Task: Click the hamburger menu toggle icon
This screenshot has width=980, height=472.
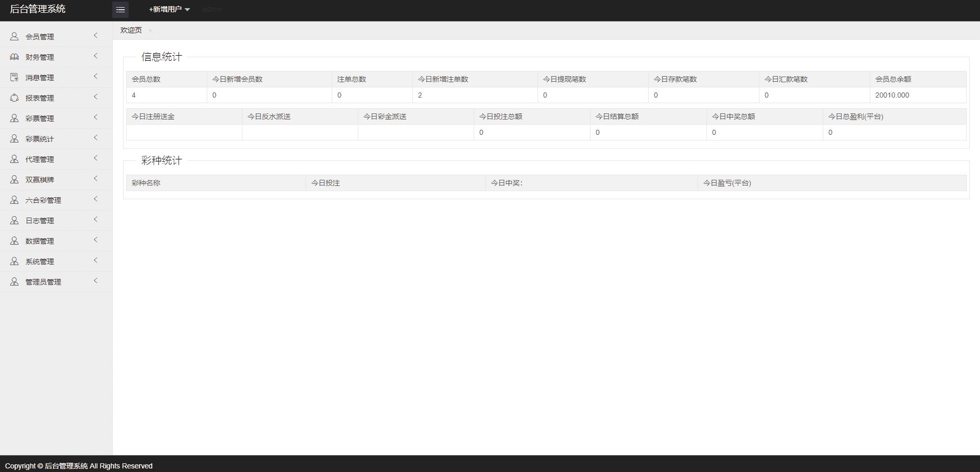Action: click(x=120, y=10)
